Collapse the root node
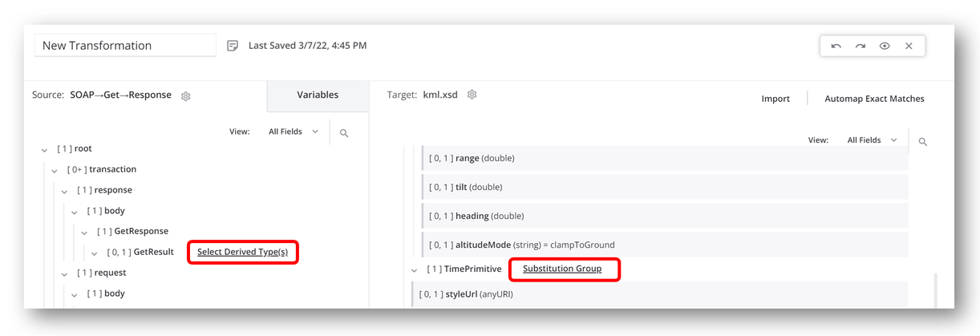The height and width of the screenshot is (336, 980). tap(45, 150)
